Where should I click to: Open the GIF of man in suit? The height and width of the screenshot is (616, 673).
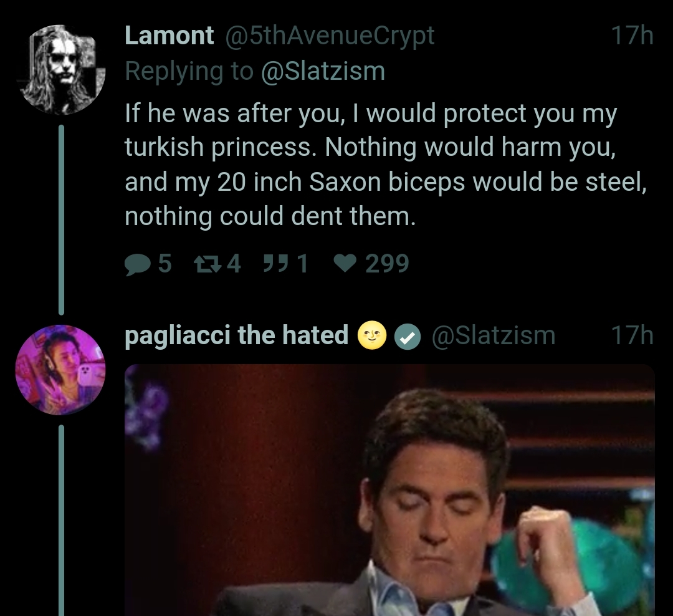click(x=389, y=490)
